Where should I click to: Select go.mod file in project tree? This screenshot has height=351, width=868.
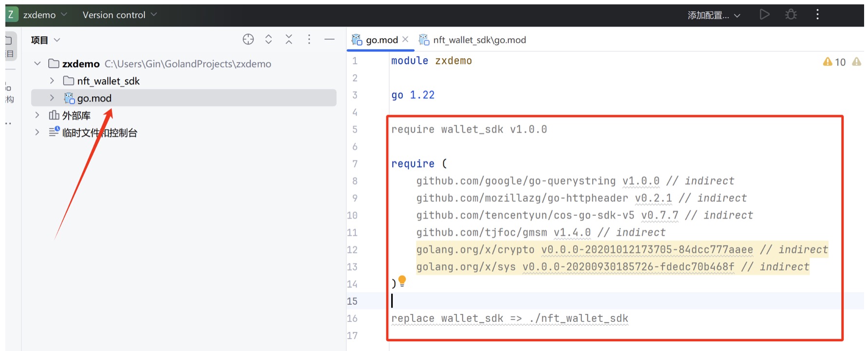pos(94,98)
